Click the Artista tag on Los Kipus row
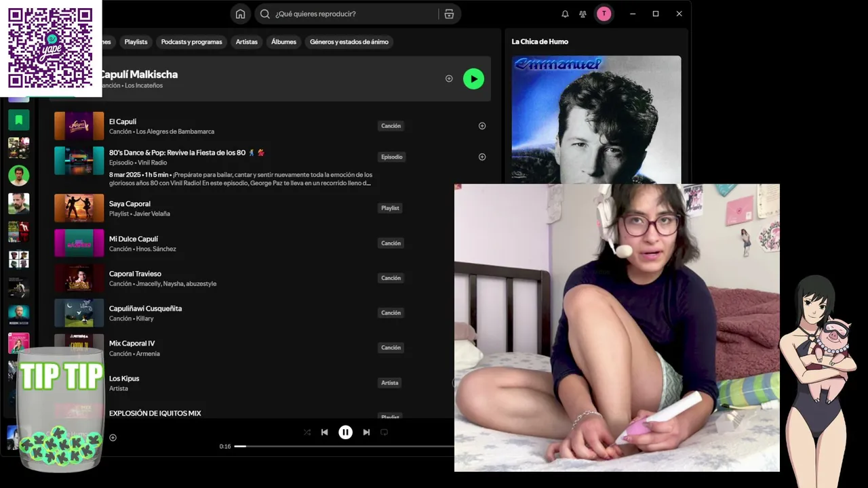This screenshot has width=868, height=488. tap(390, 383)
